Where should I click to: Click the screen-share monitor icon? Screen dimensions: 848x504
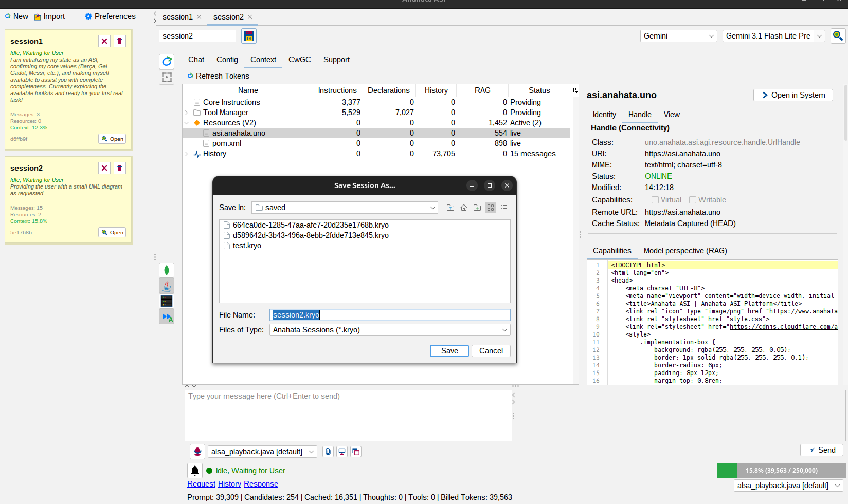click(341, 451)
